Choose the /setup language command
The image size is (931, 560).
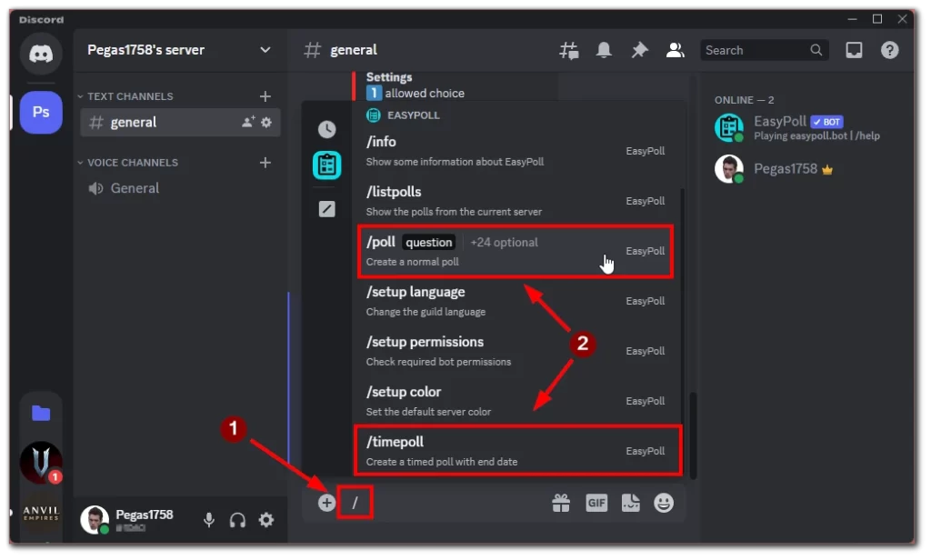(516, 301)
